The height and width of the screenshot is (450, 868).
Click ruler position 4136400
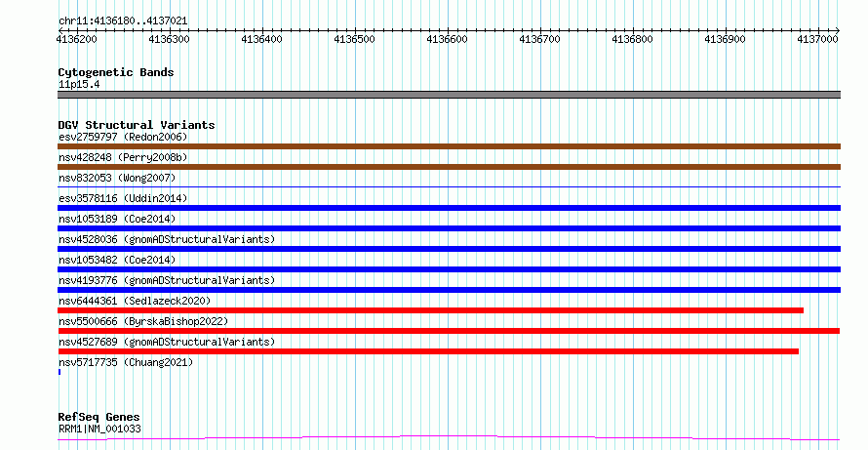pos(261,39)
